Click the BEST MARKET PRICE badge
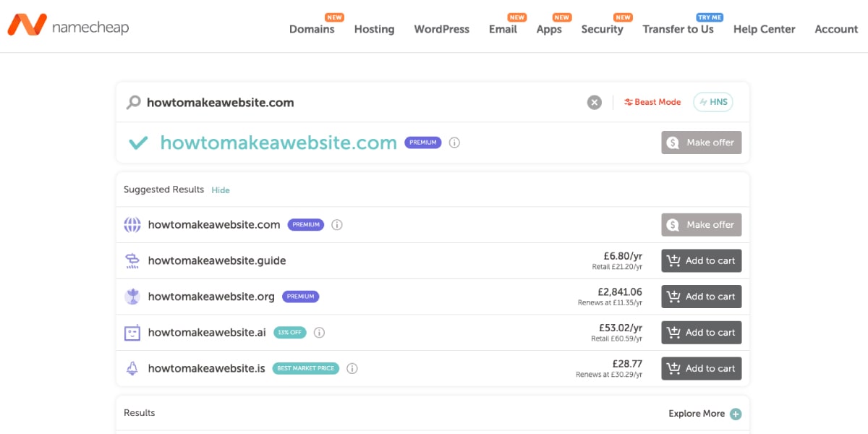 coord(307,369)
